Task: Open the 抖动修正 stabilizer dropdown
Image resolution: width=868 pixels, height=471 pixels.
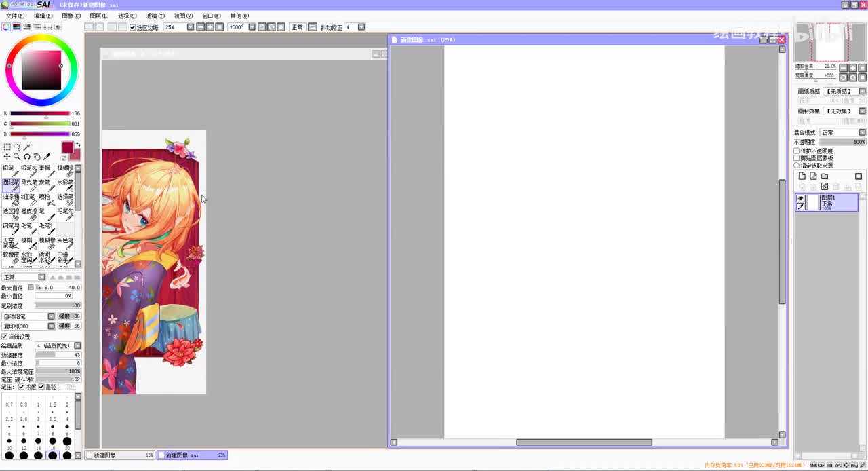Action: [x=361, y=27]
